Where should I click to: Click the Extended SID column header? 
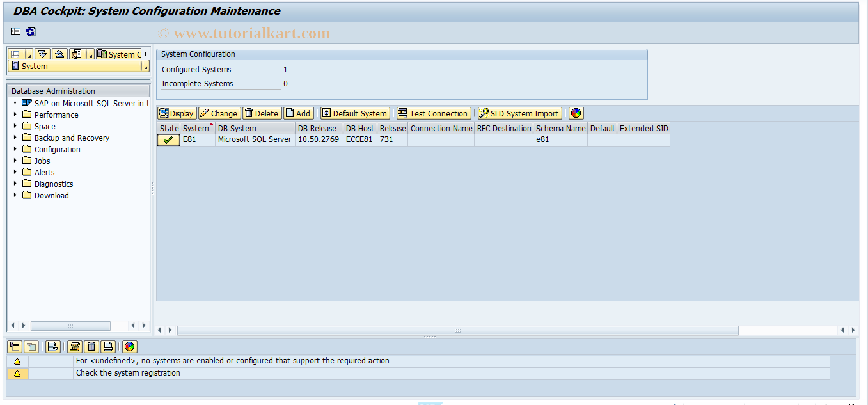(643, 128)
